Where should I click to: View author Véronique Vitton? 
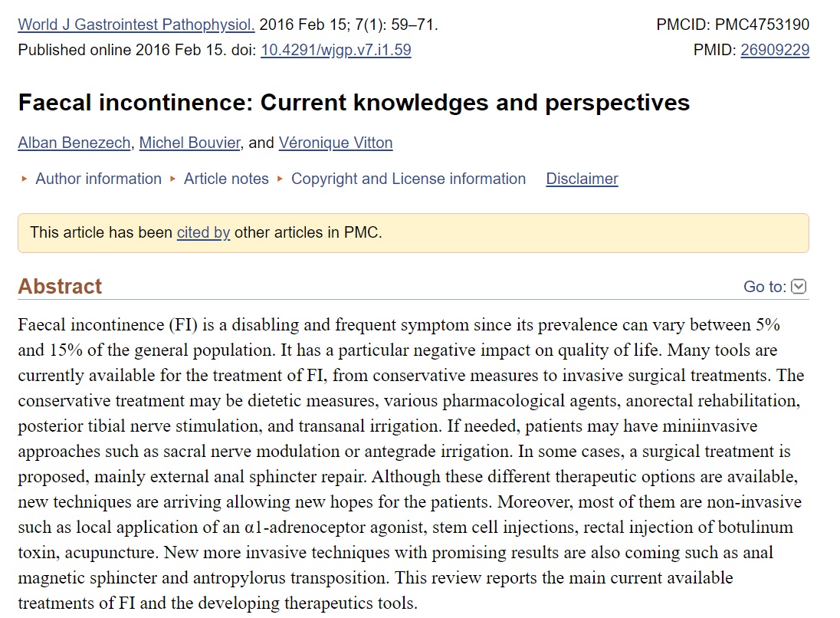pyautogui.click(x=336, y=143)
